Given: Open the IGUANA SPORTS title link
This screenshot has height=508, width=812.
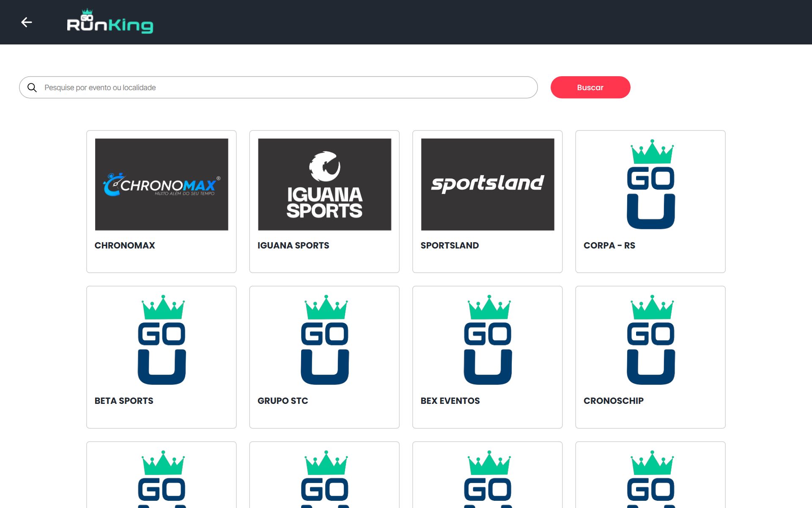Looking at the screenshot, I should 293,246.
